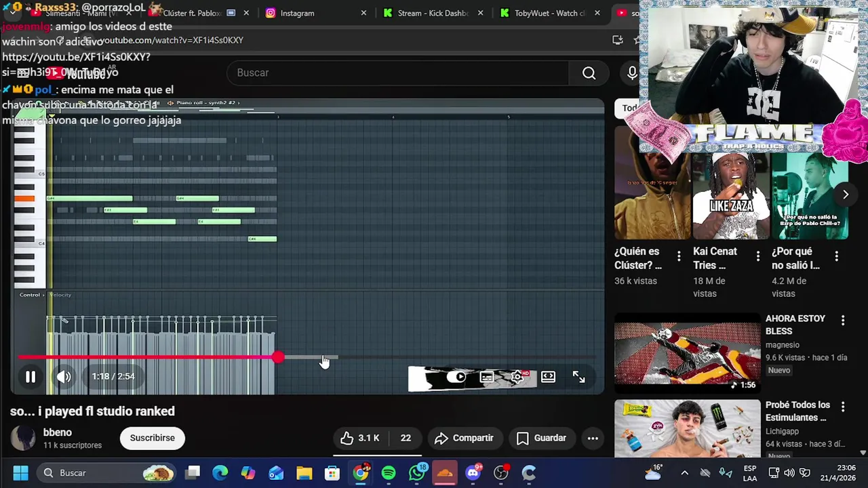Open the Kai Cenat Tries video thumbnail
The image size is (868, 488).
point(731,196)
